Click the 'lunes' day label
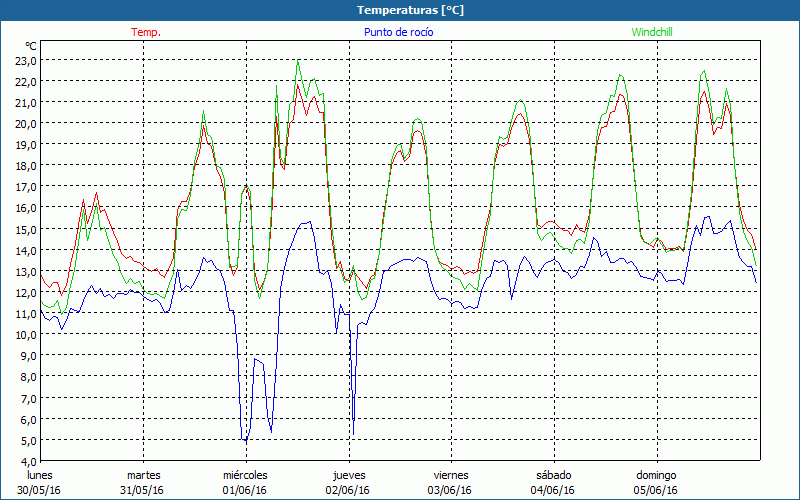This screenshot has width=800, height=500. [x=40, y=475]
